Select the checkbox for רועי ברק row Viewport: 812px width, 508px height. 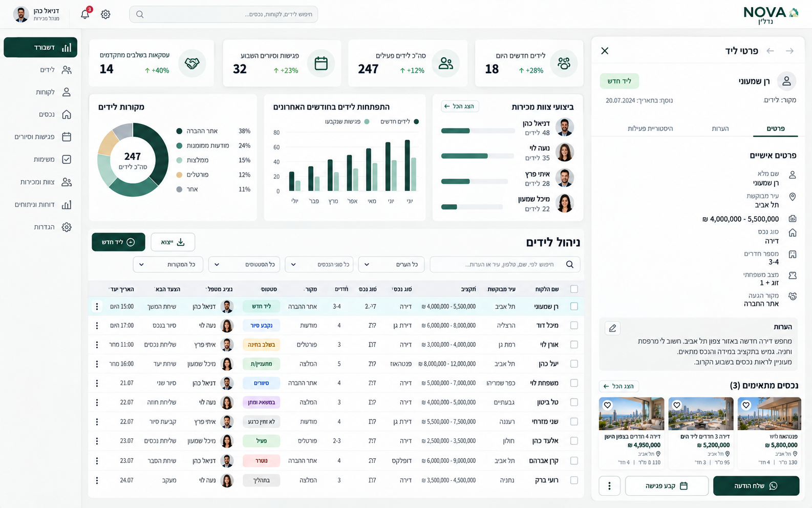tap(574, 480)
